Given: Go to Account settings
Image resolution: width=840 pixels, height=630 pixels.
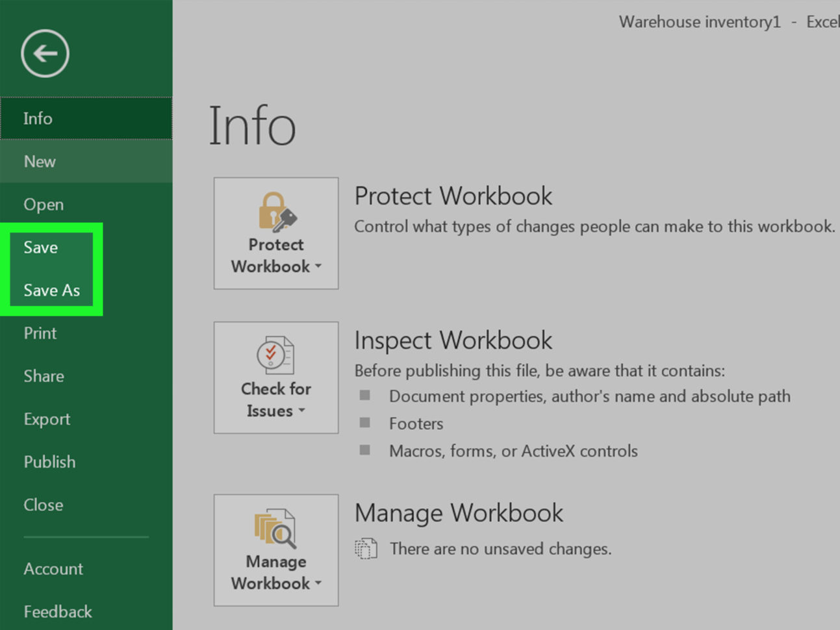Looking at the screenshot, I should pyautogui.click(x=53, y=569).
